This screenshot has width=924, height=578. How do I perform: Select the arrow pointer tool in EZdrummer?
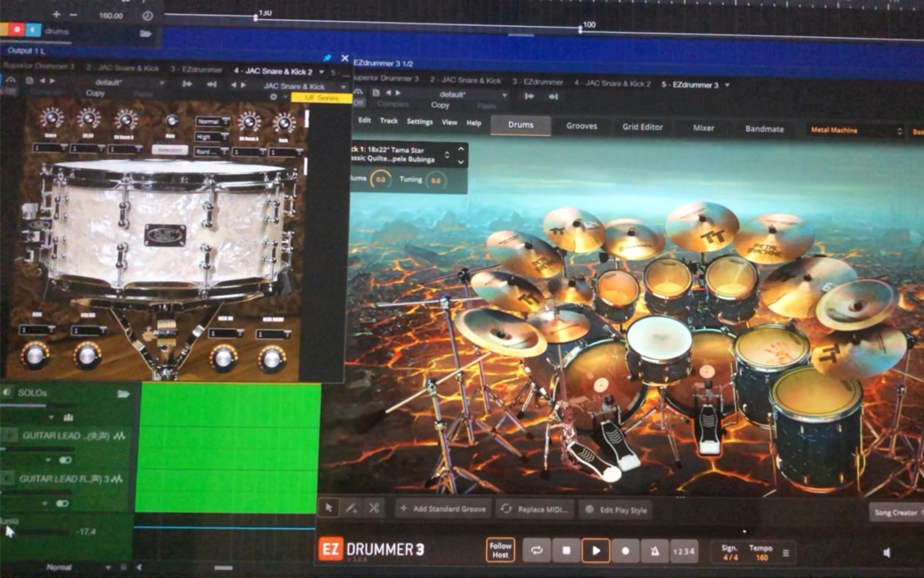coord(329,508)
